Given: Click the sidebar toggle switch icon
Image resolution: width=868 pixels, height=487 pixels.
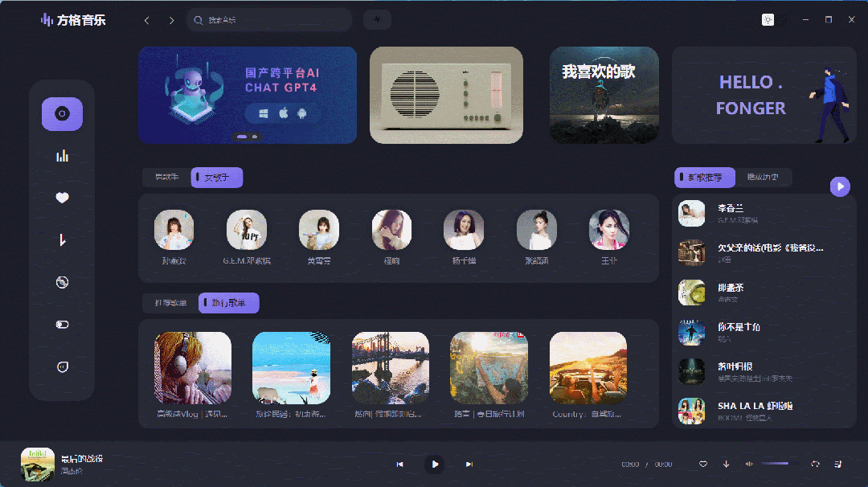Looking at the screenshot, I should coord(62,325).
